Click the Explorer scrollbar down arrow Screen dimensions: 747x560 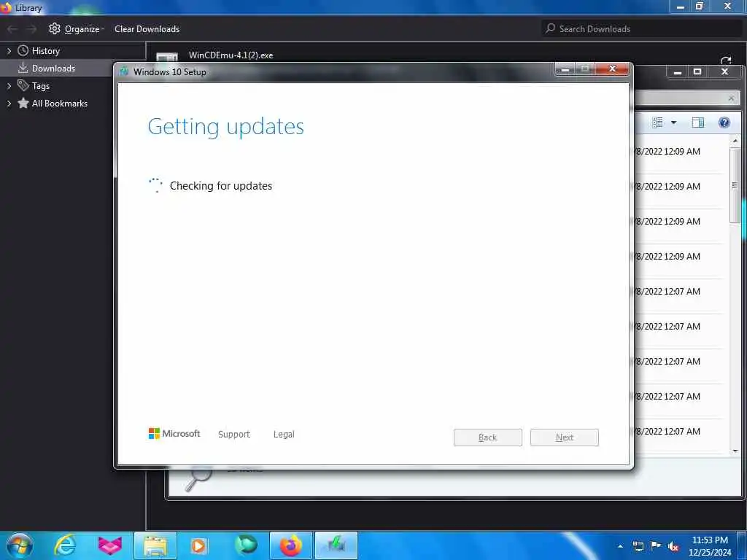coord(735,451)
